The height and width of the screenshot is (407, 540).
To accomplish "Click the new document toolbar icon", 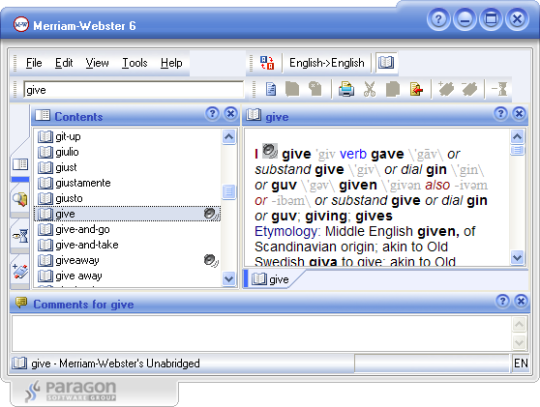I will point(271,89).
